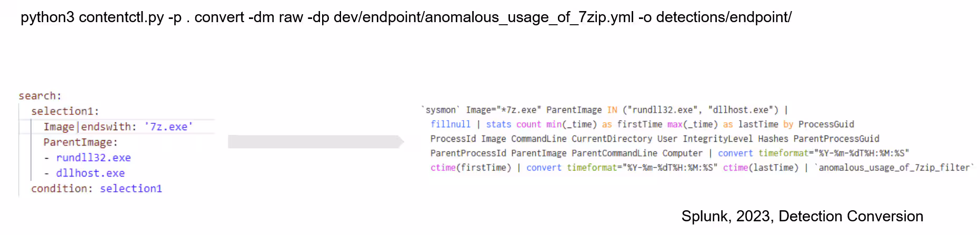Select dllhost.exe in the YAML list
The width and height of the screenshot is (980, 235).
[x=90, y=173]
